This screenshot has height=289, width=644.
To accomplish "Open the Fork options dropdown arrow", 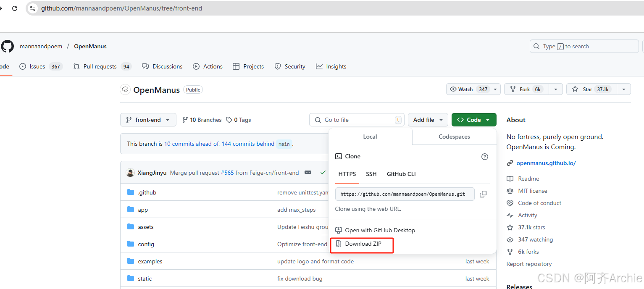I will pos(555,89).
